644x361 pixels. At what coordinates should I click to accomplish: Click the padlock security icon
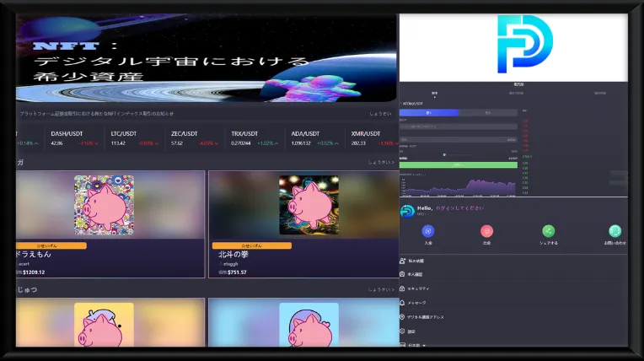click(402, 288)
